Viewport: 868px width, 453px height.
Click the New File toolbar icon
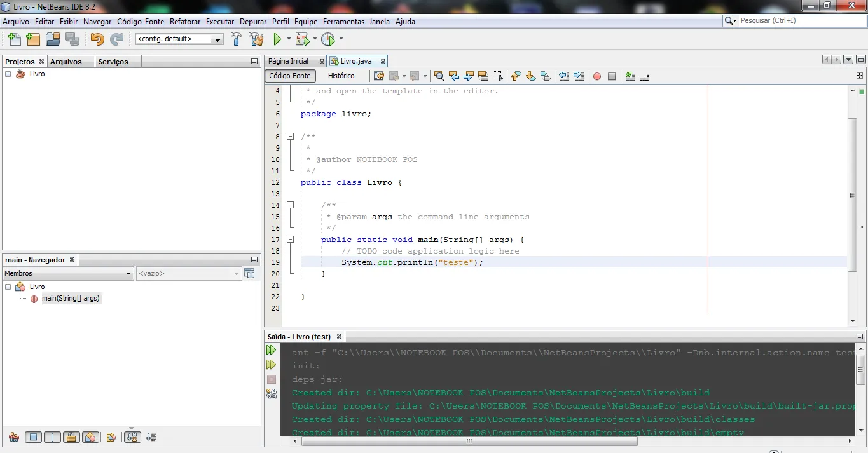pos(13,39)
